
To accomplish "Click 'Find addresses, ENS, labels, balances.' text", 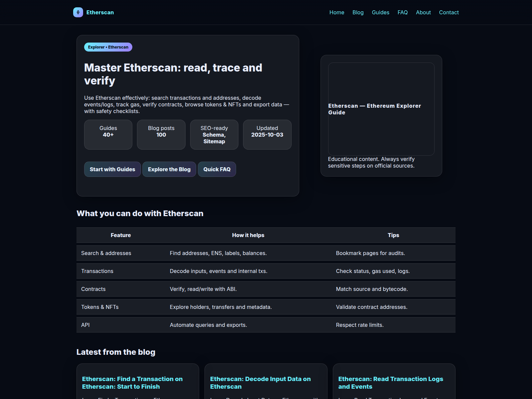I will [218, 253].
